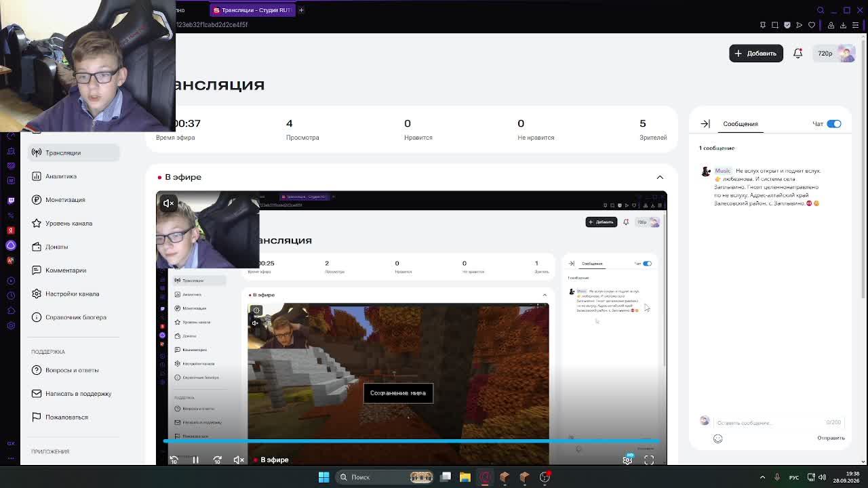868x488 pixels.
Task: Open notifications bell
Action: [x=798, y=53]
